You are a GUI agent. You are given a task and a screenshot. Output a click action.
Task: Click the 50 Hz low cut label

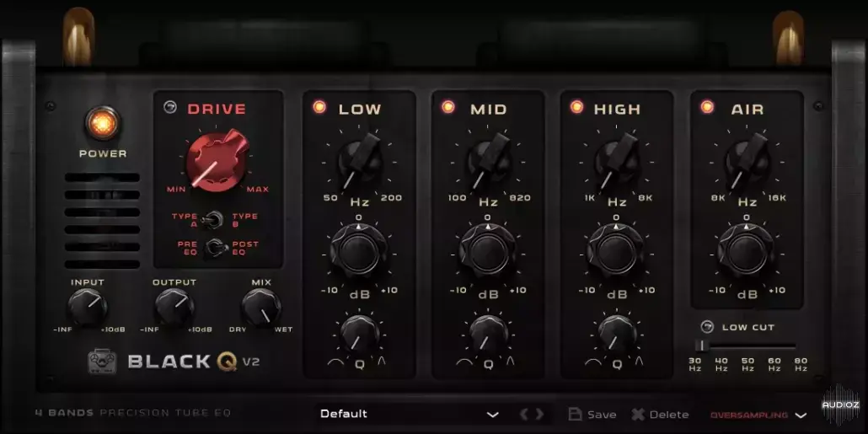[x=747, y=364]
